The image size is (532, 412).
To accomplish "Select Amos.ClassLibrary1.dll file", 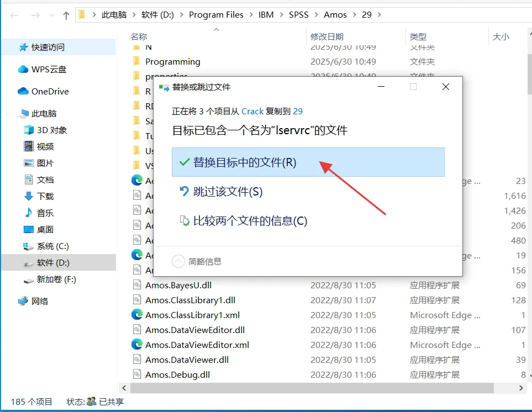I will coord(191,300).
